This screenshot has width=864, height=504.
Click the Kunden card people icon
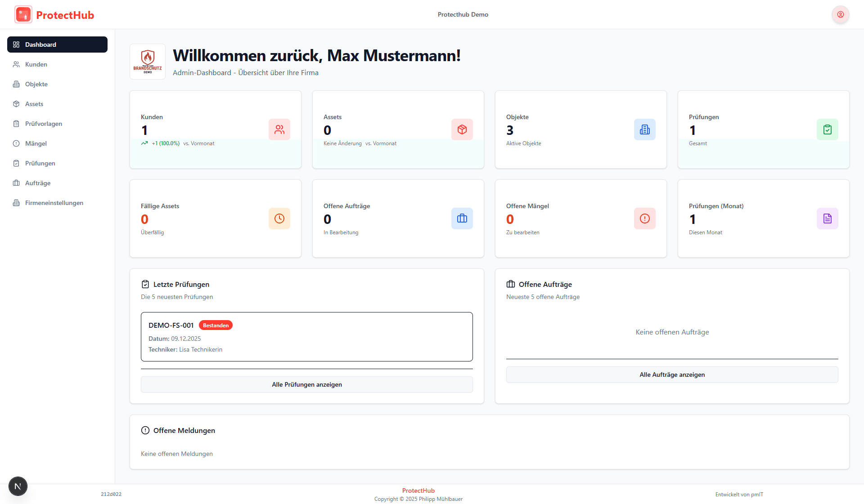[x=279, y=129]
